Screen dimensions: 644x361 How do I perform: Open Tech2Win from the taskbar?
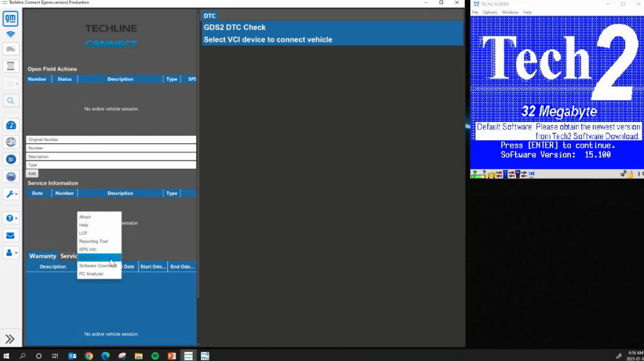[x=205, y=356]
